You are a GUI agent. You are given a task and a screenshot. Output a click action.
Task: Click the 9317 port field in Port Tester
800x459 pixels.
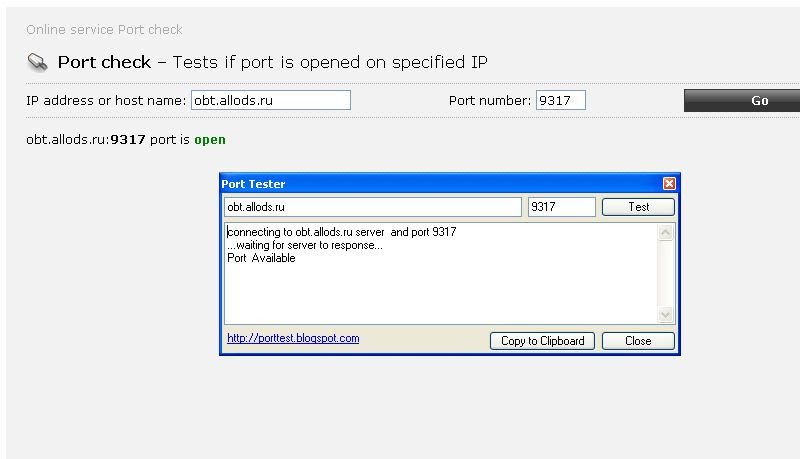point(561,207)
